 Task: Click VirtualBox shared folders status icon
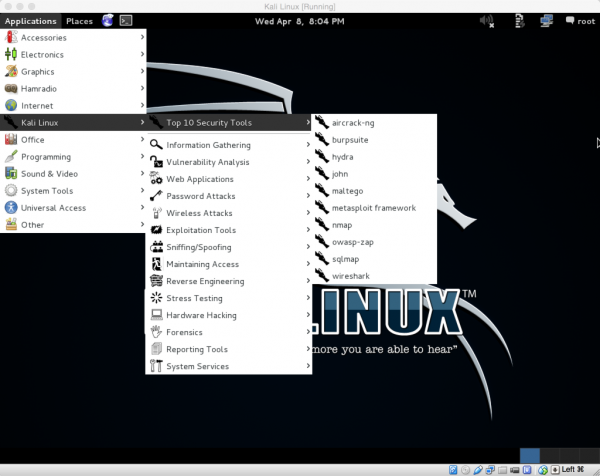click(x=502, y=469)
